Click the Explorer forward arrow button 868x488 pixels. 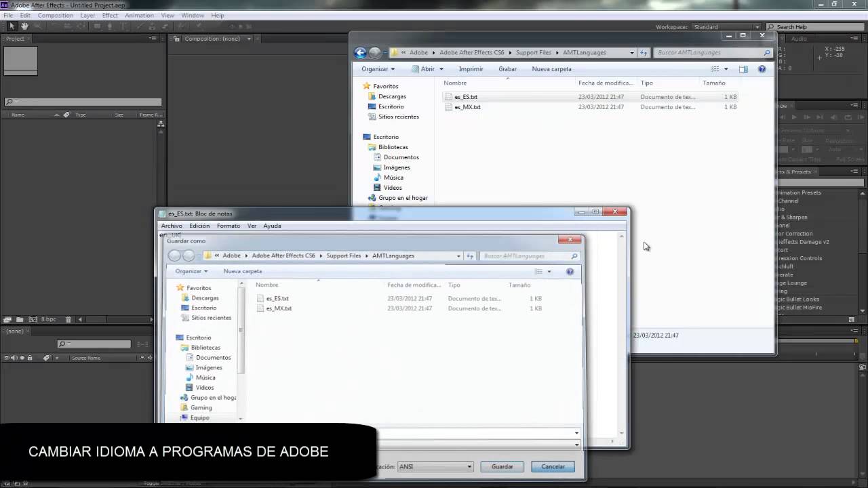coord(374,52)
